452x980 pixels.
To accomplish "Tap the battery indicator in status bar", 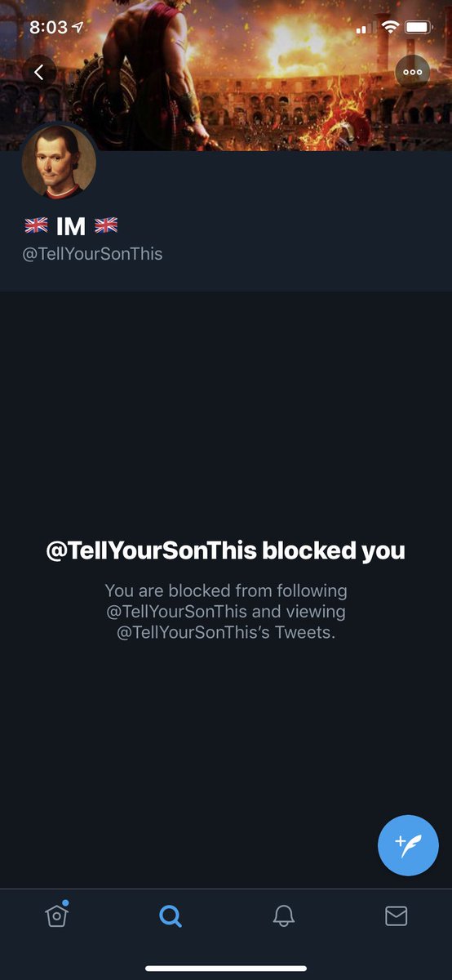I will pos(419,27).
